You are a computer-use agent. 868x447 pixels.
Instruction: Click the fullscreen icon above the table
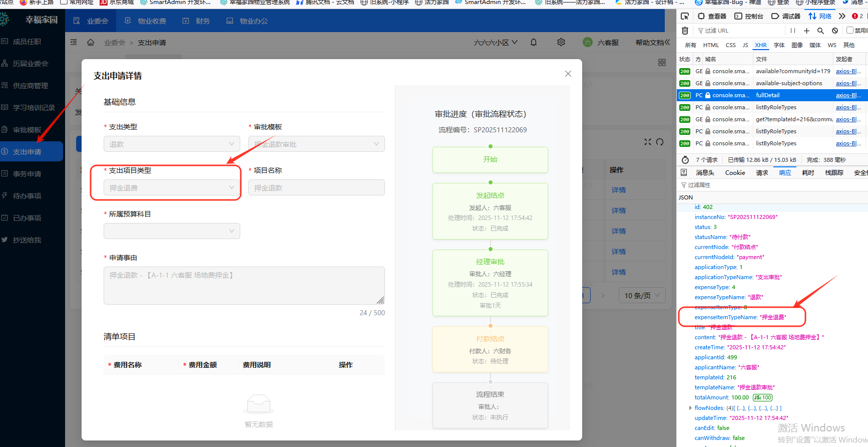(648, 142)
